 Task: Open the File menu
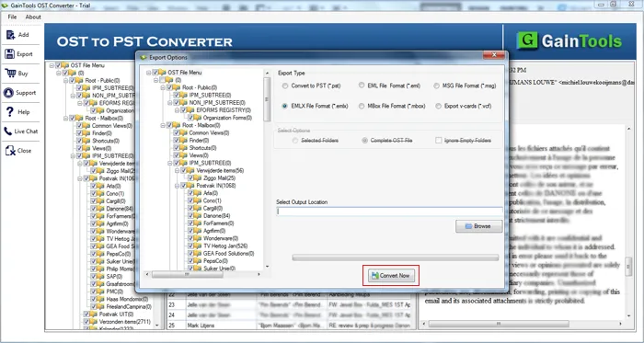pos(12,17)
